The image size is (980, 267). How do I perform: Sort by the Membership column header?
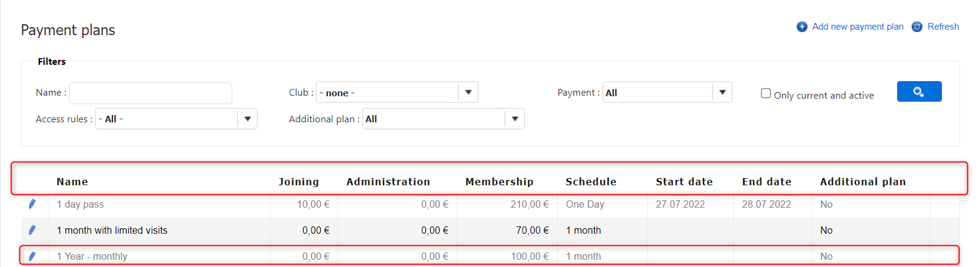[499, 182]
